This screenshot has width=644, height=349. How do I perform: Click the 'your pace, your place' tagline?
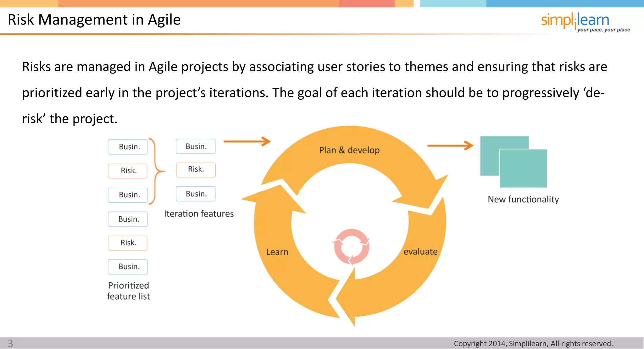[604, 30]
